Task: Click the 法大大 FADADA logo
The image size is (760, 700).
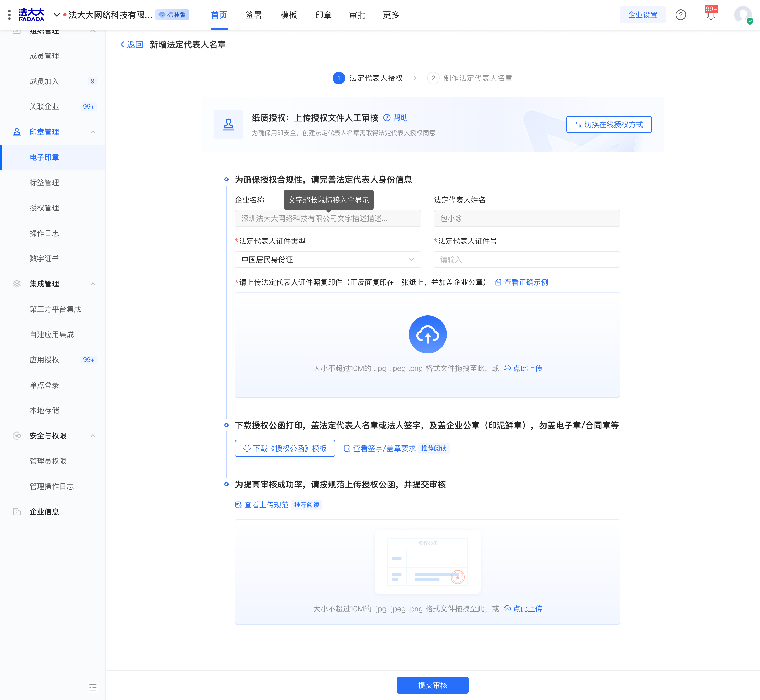Action: pyautogui.click(x=31, y=15)
